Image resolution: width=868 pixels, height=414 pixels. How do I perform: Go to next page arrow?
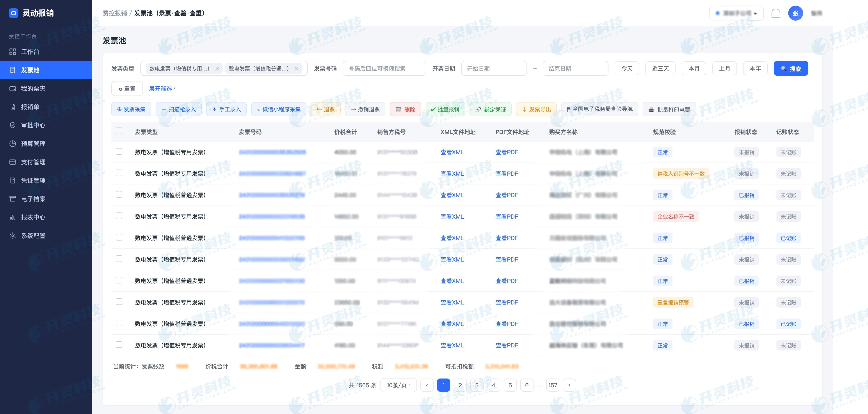(569, 385)
